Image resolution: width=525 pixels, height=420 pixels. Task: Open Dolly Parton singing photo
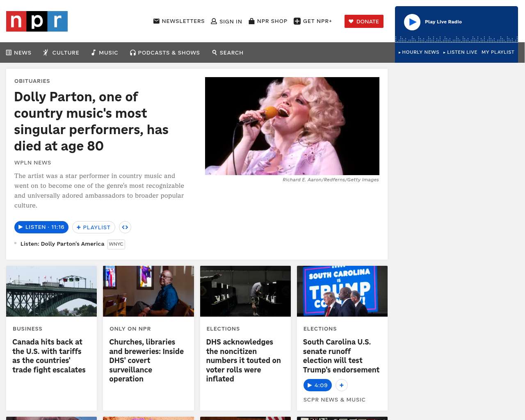pos(292,126)
